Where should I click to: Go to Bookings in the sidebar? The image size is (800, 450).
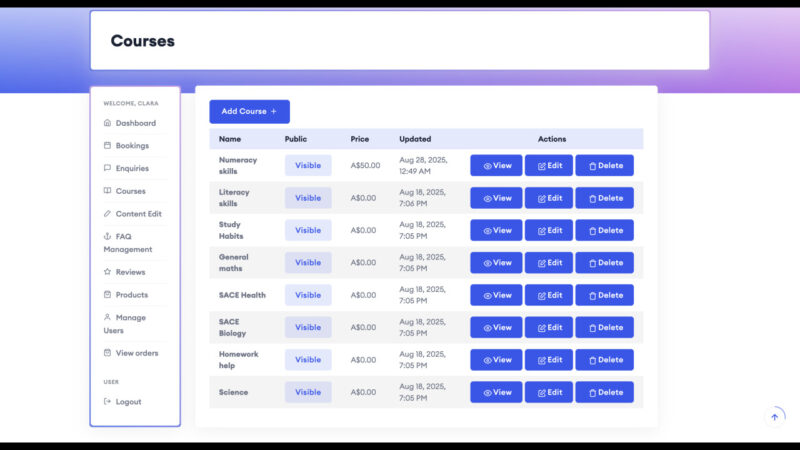point(126,145)
